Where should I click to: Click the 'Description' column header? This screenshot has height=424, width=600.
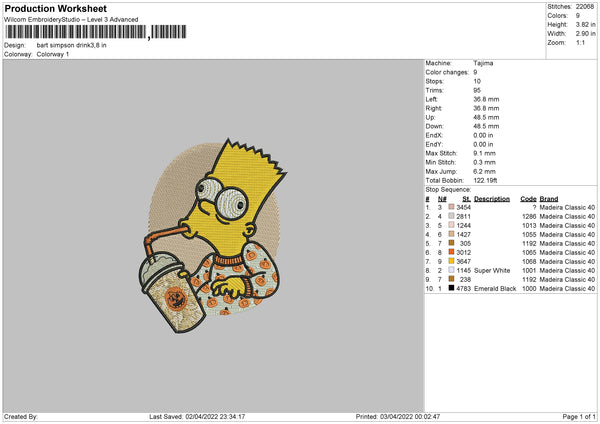coord(492,199)
